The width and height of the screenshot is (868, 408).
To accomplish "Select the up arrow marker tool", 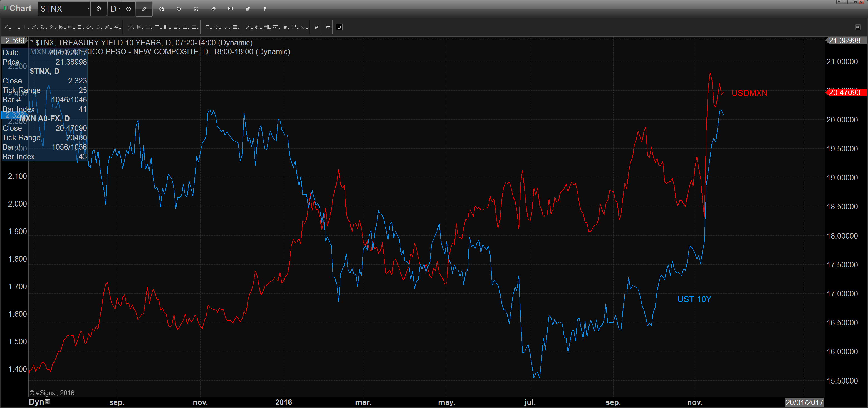I will tap(216, 27).
